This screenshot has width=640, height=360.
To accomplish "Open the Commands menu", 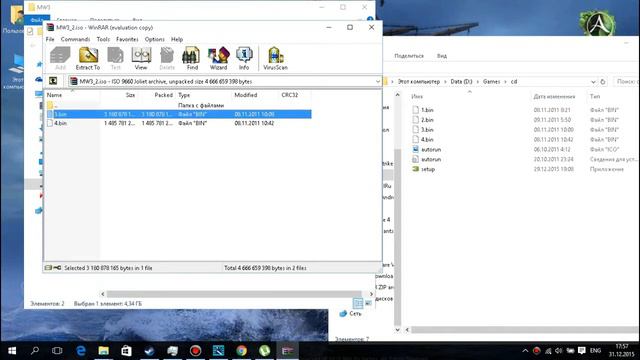I will click(x=75, y=39).
